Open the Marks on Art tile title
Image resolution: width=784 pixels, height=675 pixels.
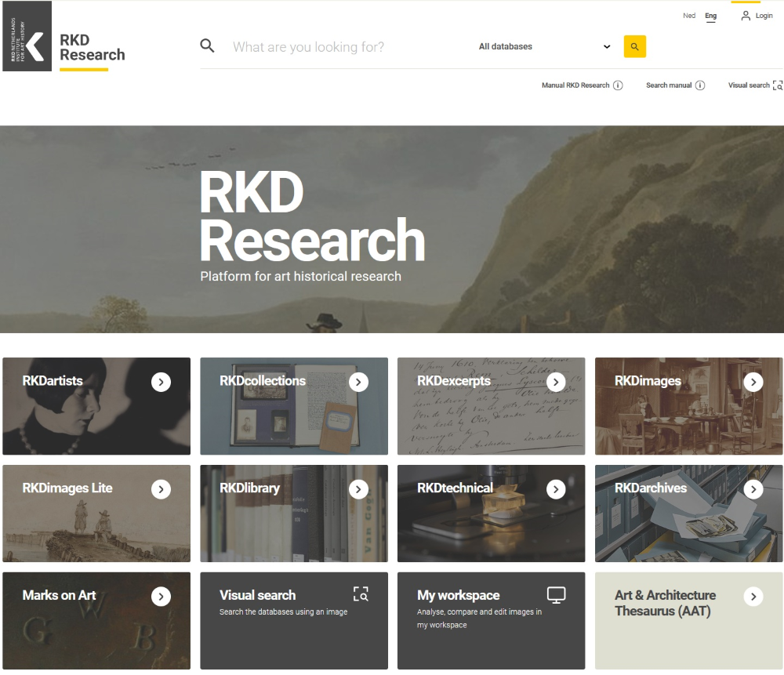click(x=59, y=595)
